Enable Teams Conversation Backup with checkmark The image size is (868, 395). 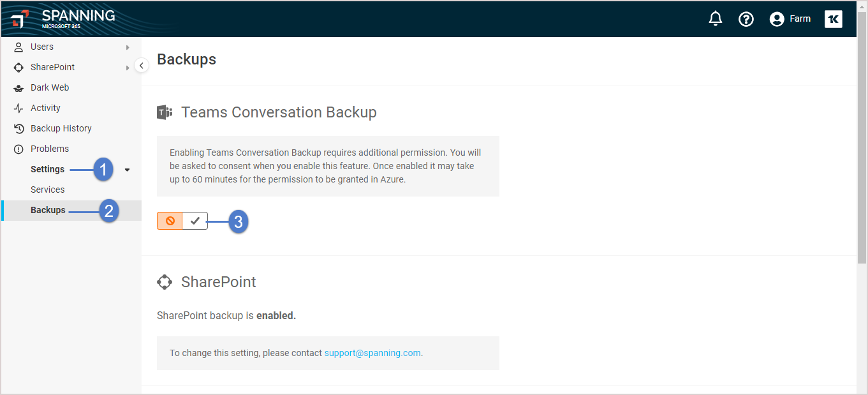(x=195, y=221)
